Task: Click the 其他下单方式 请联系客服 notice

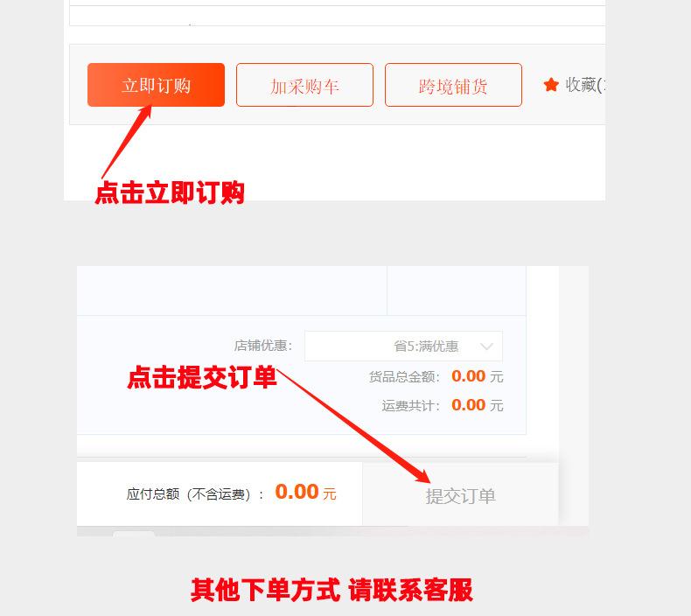Action: pos(332,590)
